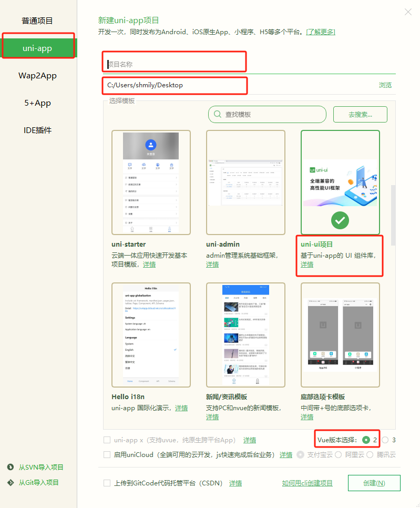Screen dimensions: 420x508
Task: Click the uni-admin title text
Action: pos(223,245)
